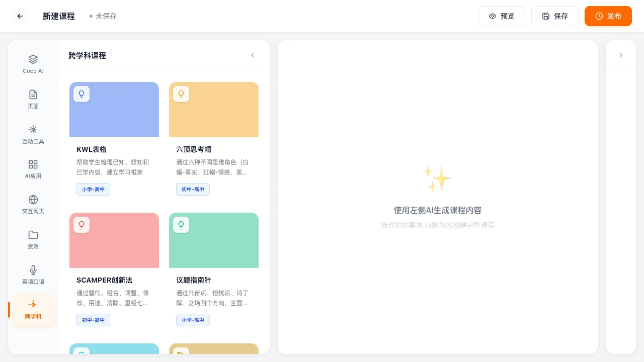Select the 跨学科 sidebar tab
This screenshot has height=362, width=644.
33,310
